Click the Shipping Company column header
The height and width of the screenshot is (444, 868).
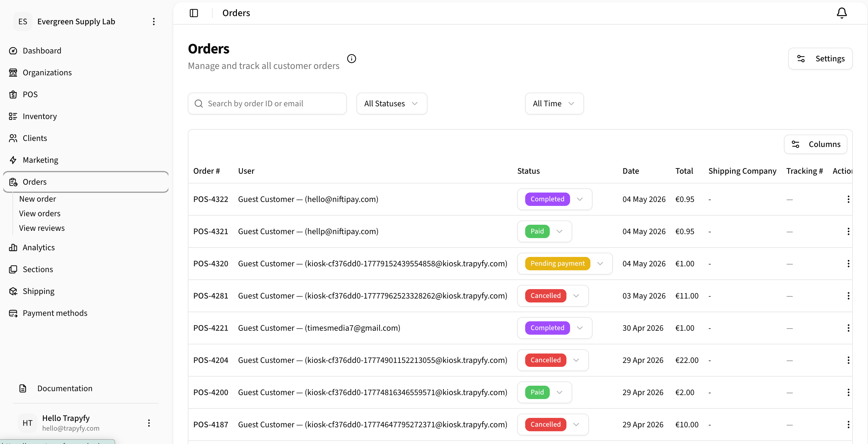742,171
